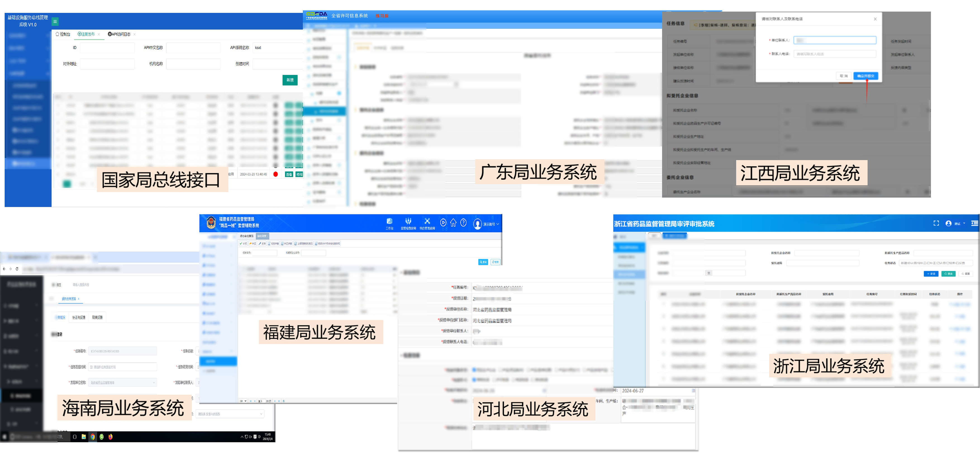
Task: Click the browser reload icon in Hainan window
Action: coord(17,269)
